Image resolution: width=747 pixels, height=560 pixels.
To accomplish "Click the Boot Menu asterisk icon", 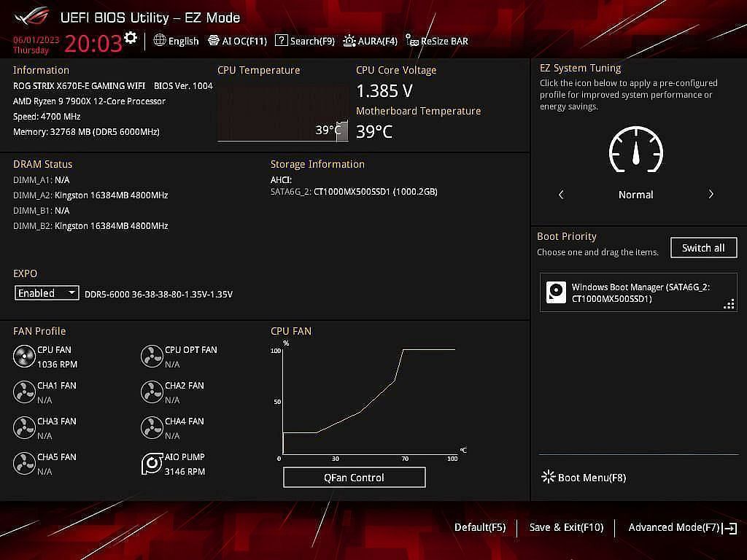I will point(549,477).
